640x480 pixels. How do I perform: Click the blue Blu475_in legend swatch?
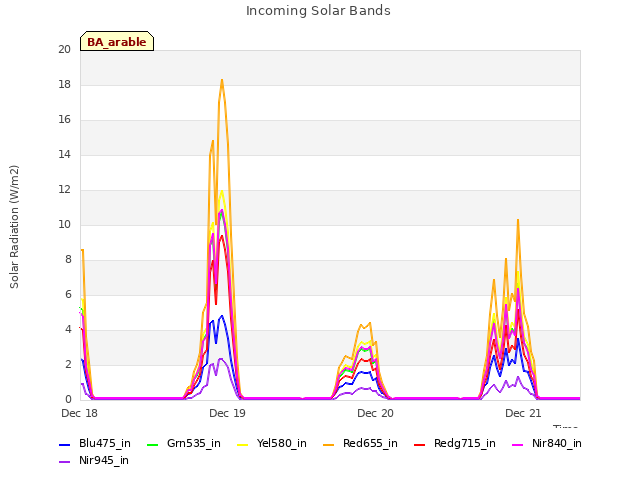coord(65,444)
